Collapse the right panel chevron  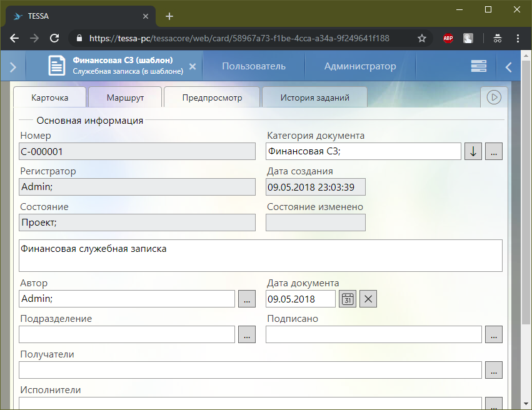click(508, 66)
